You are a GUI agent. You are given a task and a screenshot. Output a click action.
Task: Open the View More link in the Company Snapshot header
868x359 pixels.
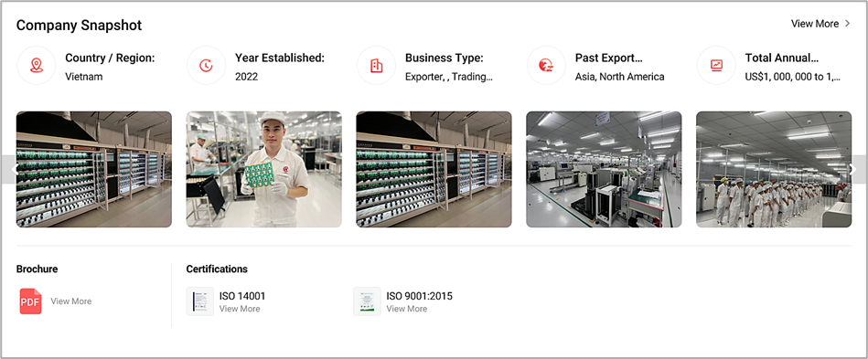click(814, 24)
